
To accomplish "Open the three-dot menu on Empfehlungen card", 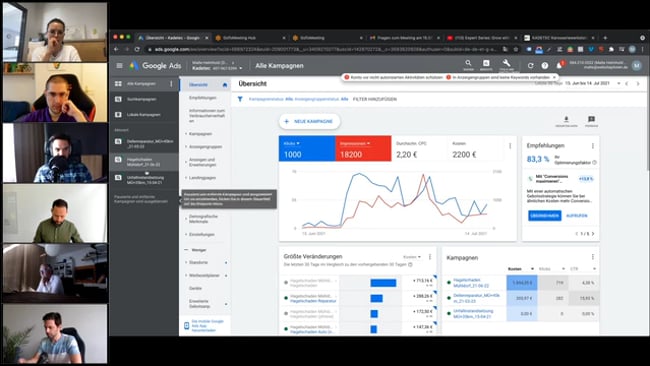I will click(593, 146).
